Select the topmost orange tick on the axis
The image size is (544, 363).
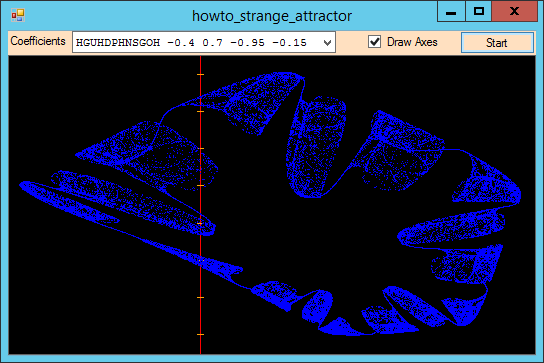201,75
